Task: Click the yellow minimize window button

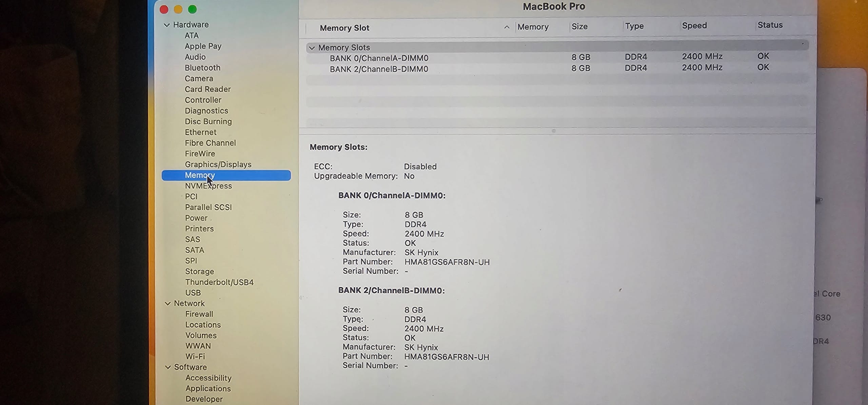Action: (178, 9)
